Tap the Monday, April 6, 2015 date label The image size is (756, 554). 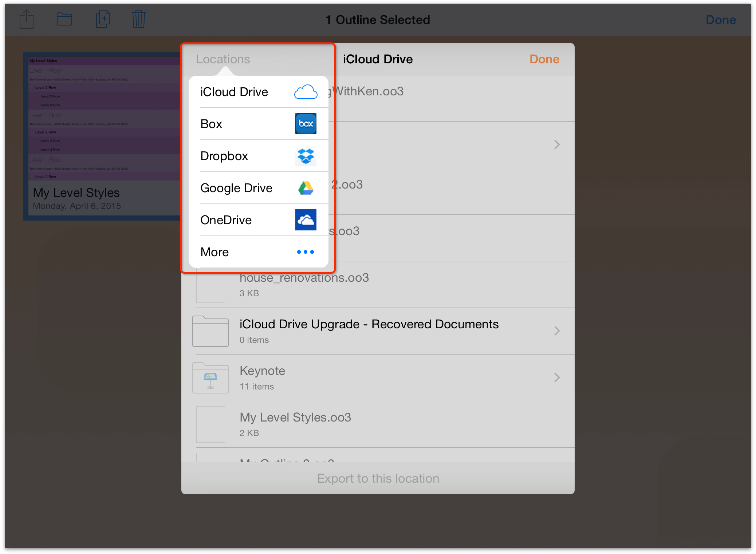point(77,206)
